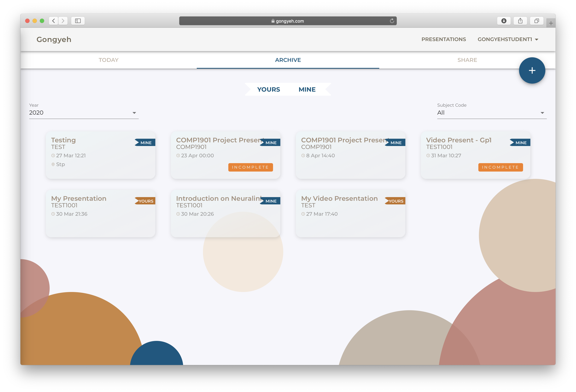Viewport: 576px width, 392px height.
Task: Switch to the TODAY tab
Action: pyautogui.click(x=109, y=60)
